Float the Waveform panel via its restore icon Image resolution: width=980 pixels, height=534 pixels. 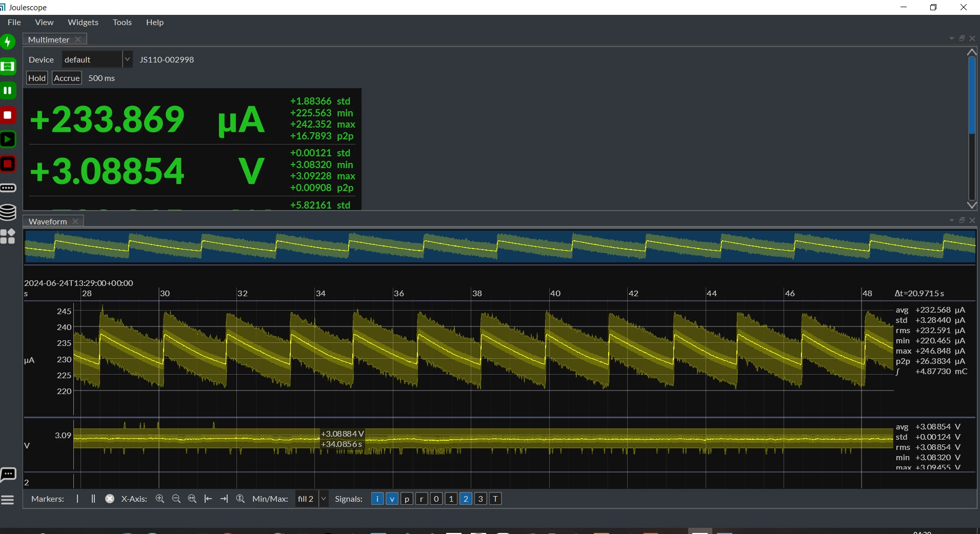[962, 220]
